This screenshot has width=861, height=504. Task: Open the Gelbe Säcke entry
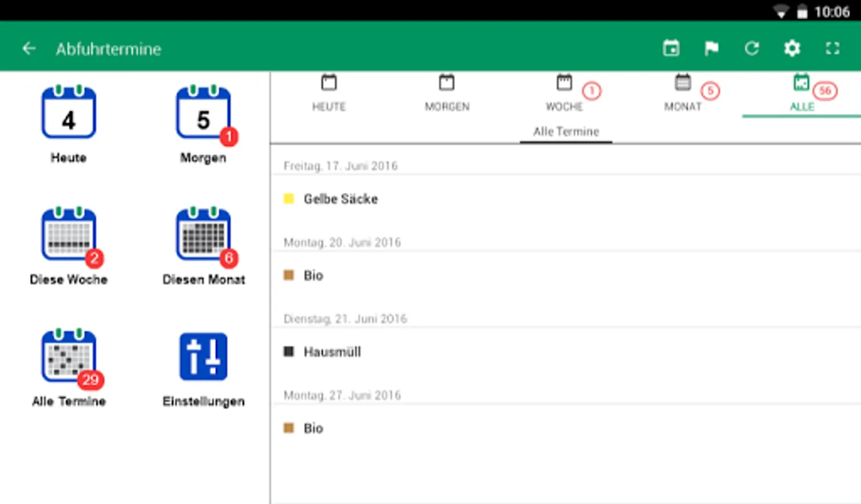566,199
